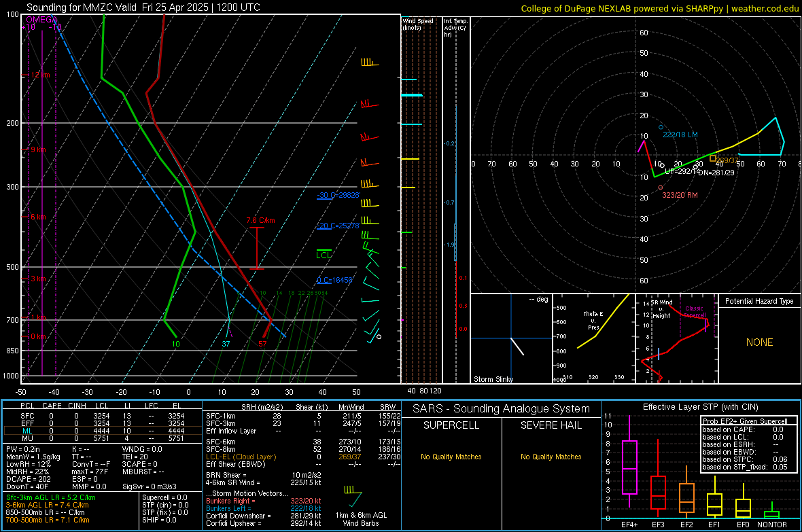Viewport: 802px width, 532px height.
Task: Click the 0 C=16456' level label
Action: coord(334,280)
